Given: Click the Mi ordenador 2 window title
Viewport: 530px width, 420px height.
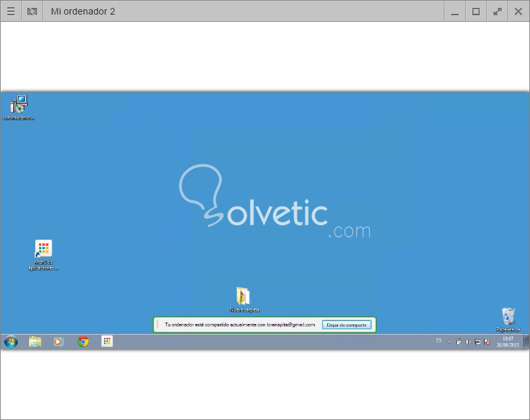Looking at the screenshot, I should 83,11.
